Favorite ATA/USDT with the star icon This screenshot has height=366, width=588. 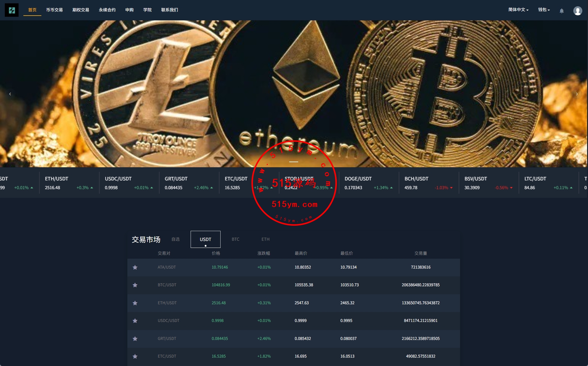tap(135, 267)
